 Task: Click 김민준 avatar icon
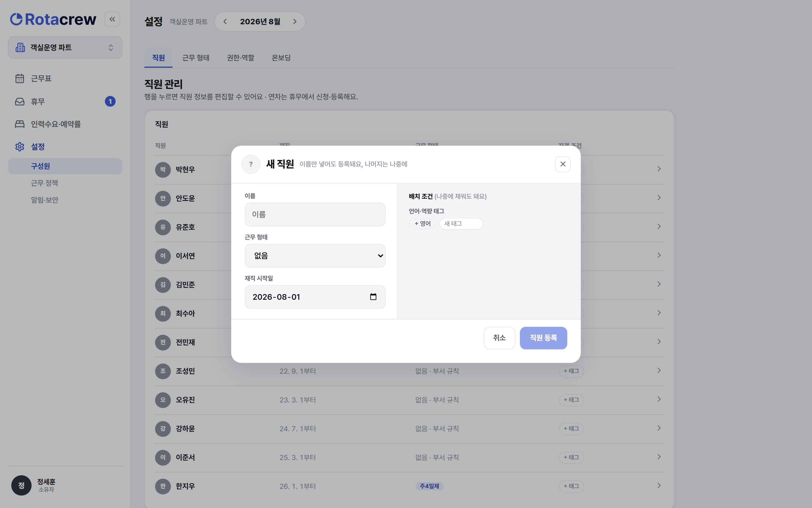click(x=163, y=285)
